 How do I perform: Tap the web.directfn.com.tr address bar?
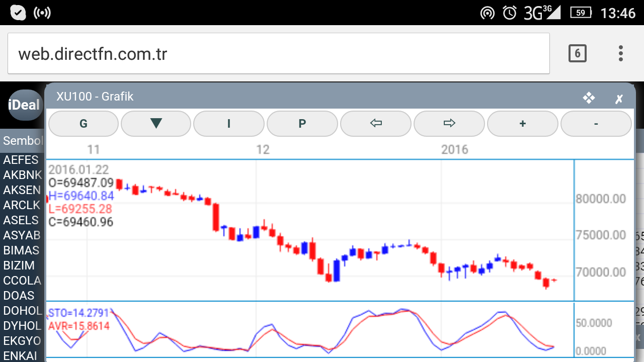click(278, 54)
